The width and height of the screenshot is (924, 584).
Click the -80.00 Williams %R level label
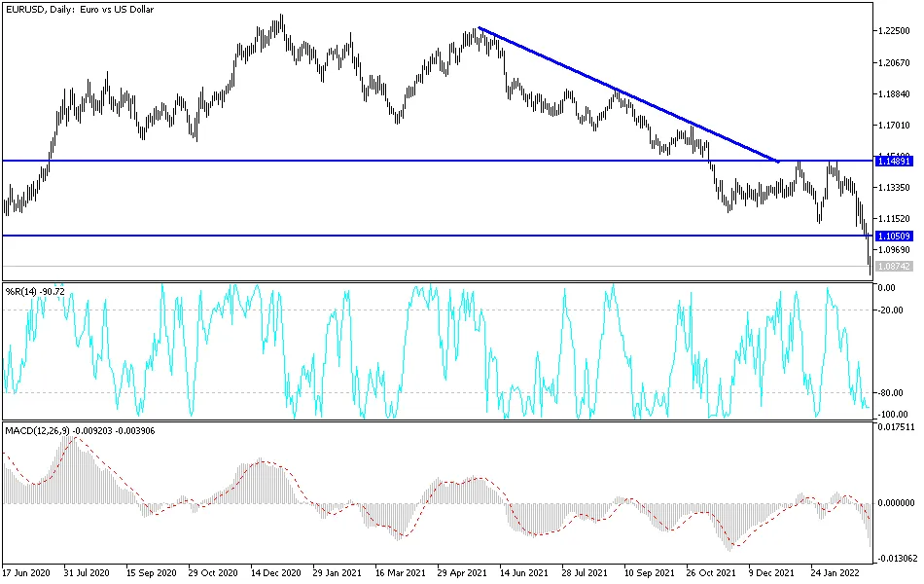[x=890, y=393]
